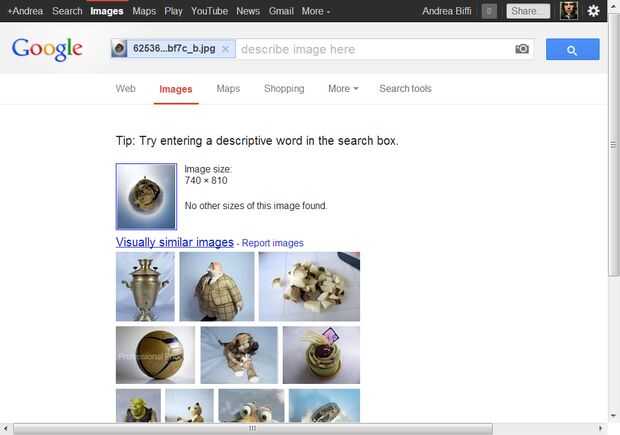Remove the uploaded 62536...bf7c_b.jpg image chip
The width and height of the screenshot is (620, 435).
pos(225,49)
